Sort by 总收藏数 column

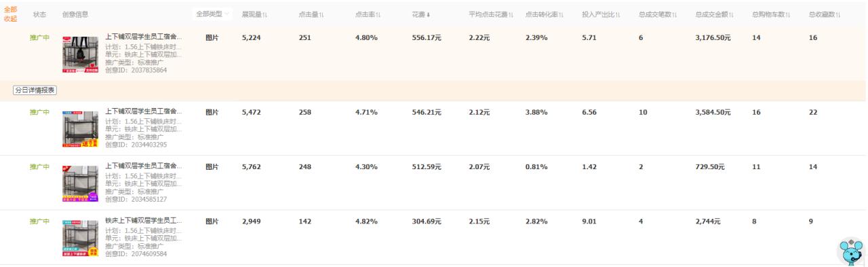pos(824,15)
